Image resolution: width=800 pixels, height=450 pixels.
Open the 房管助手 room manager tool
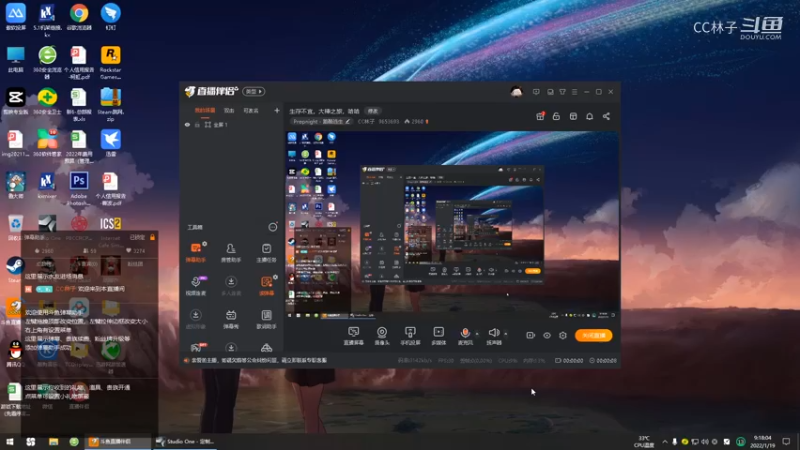pos(231,252)
